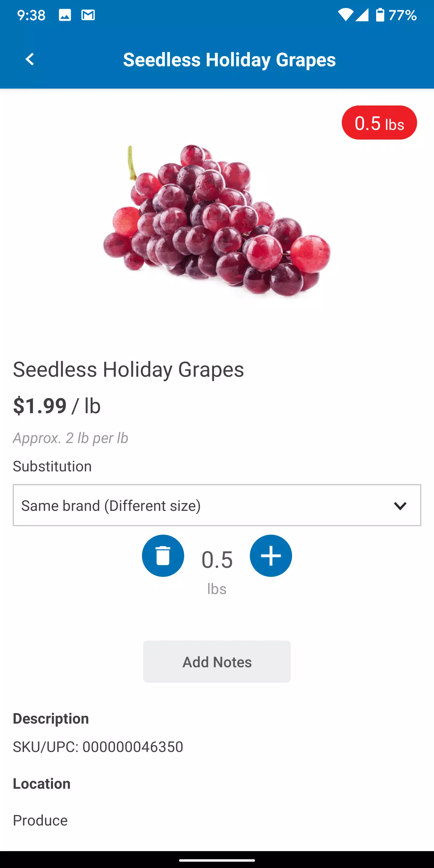Open the Substitution dropdown
The height and width of the screenshot is (868, 434).
click(x=217, y=505)
